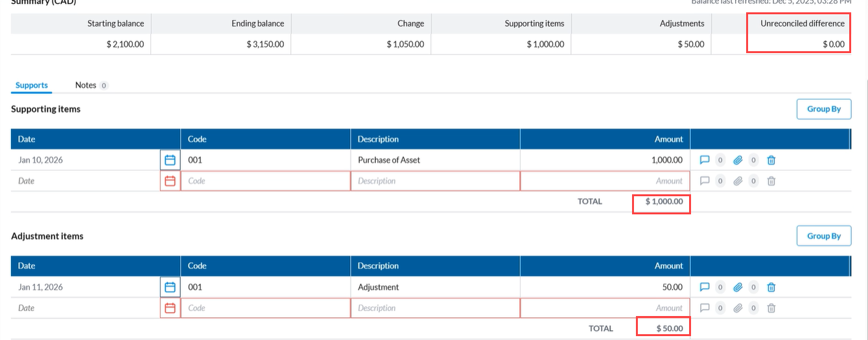Image resolution: width=868 pixels, height=340 pixels.
Task: Open calendar in empty supporting items row
Action: point(170,181)
